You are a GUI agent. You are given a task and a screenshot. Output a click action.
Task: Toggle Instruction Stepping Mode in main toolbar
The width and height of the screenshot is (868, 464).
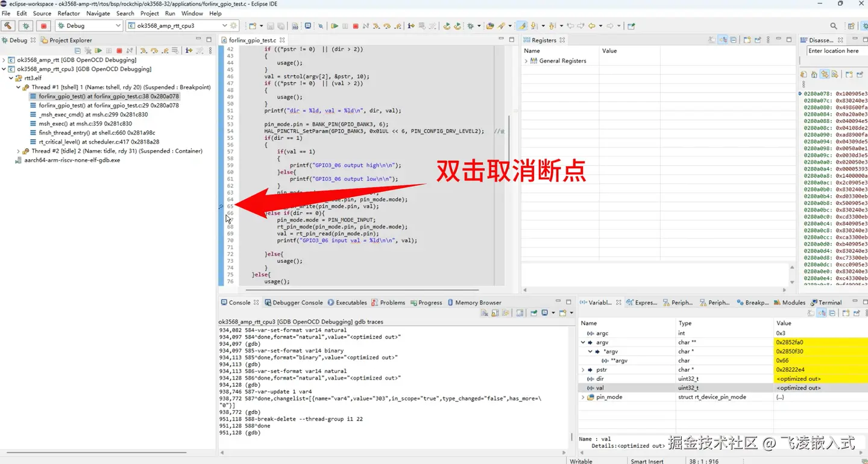click(x=410, y=26)
